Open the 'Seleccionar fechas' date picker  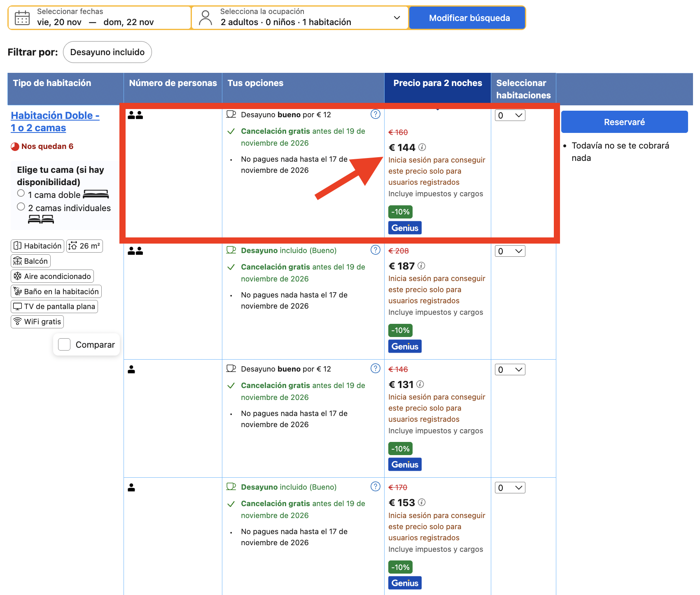point(100,18)
